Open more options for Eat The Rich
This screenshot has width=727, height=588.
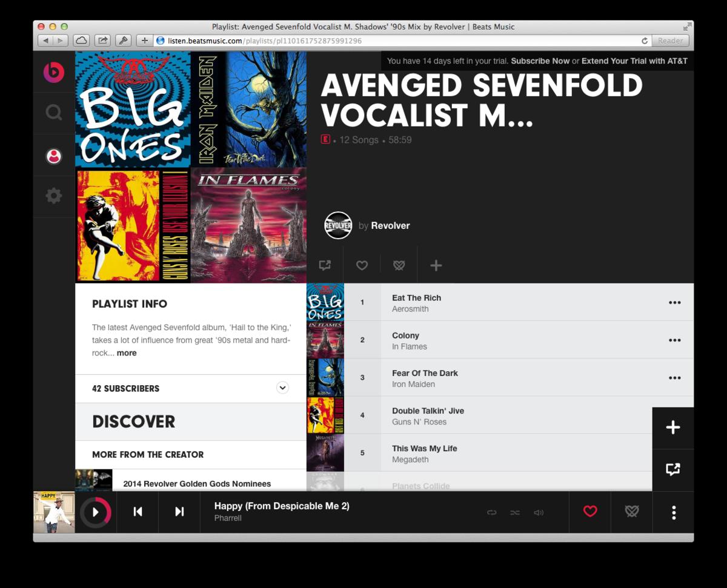675,303
